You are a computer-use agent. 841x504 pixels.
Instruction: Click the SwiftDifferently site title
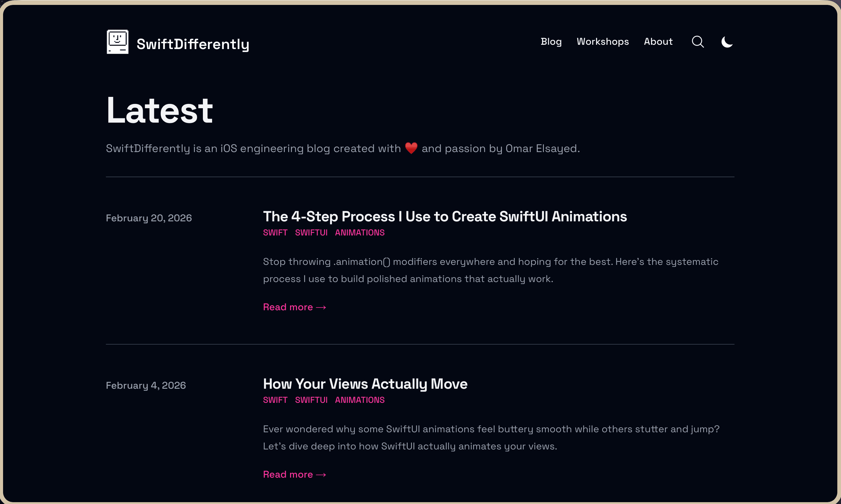tap(193, 44)
